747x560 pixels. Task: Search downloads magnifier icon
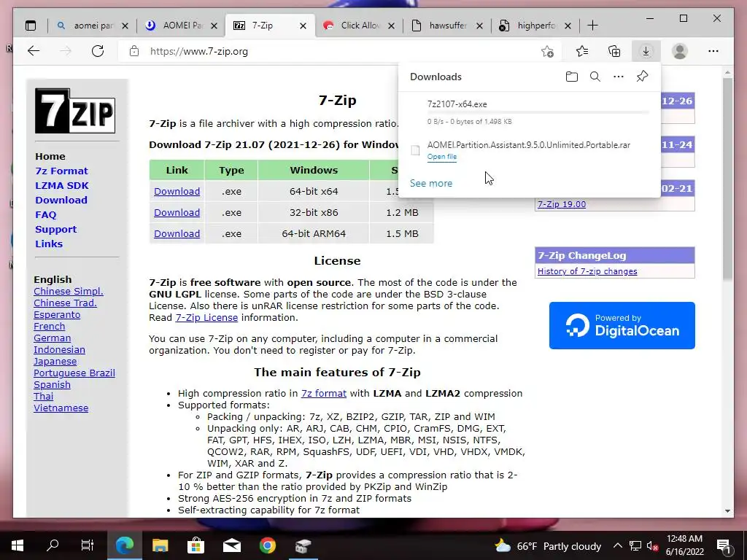click(x=595, y=77)
